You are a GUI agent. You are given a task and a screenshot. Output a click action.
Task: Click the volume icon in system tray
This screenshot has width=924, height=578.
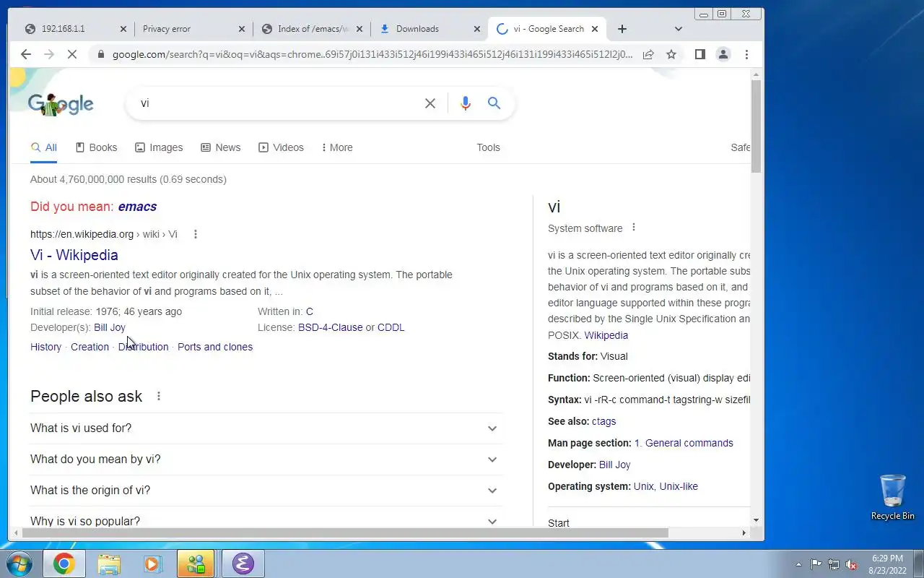pyautogui.click(x=852, y=564)
